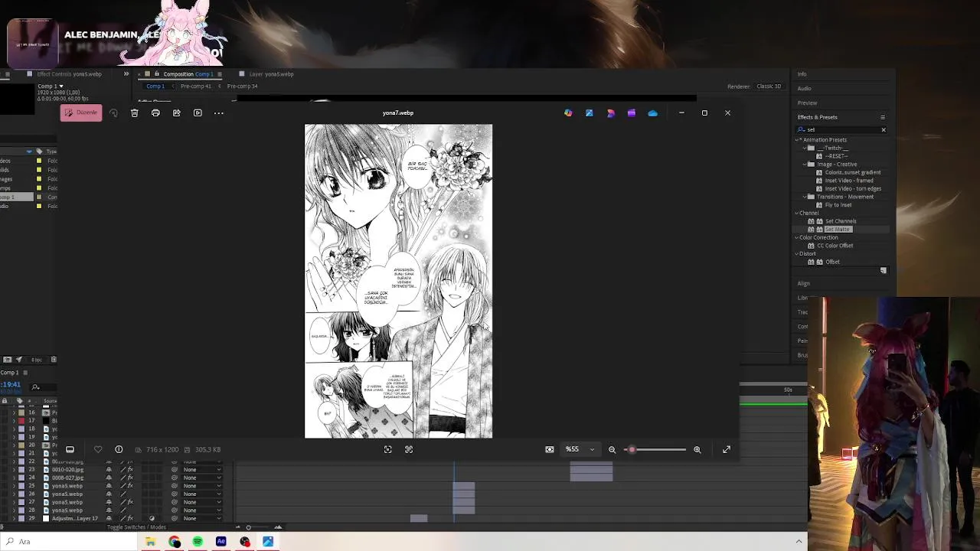Click the OneDrive cloud icon in Photos
Screen dimensions: 980x551
pyautogui.click(x=652, y=113)
